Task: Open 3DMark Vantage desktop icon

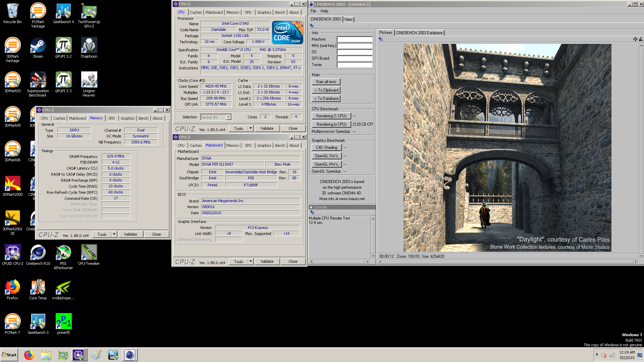Action: coord(12,50)
